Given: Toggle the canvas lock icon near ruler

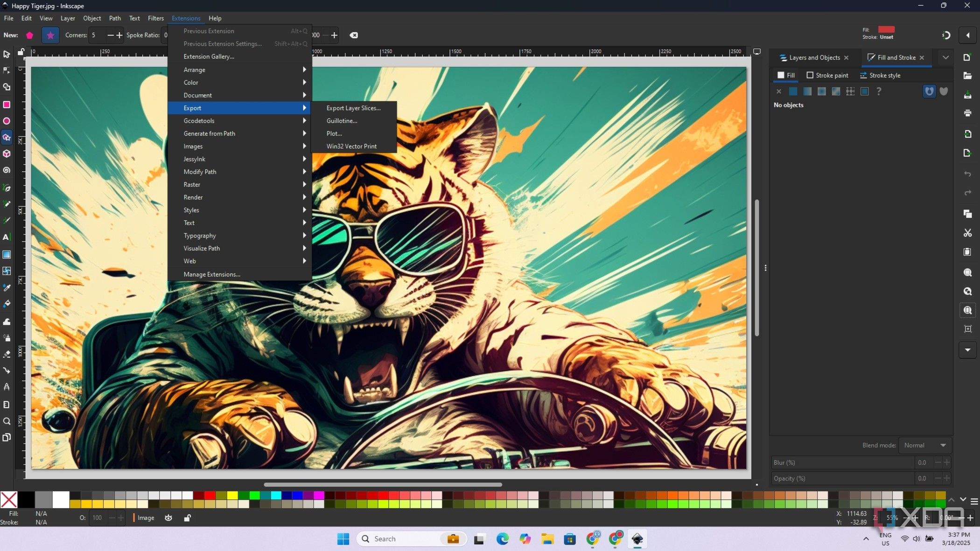Looking at the screenshot, I should (x=21, y=52).
